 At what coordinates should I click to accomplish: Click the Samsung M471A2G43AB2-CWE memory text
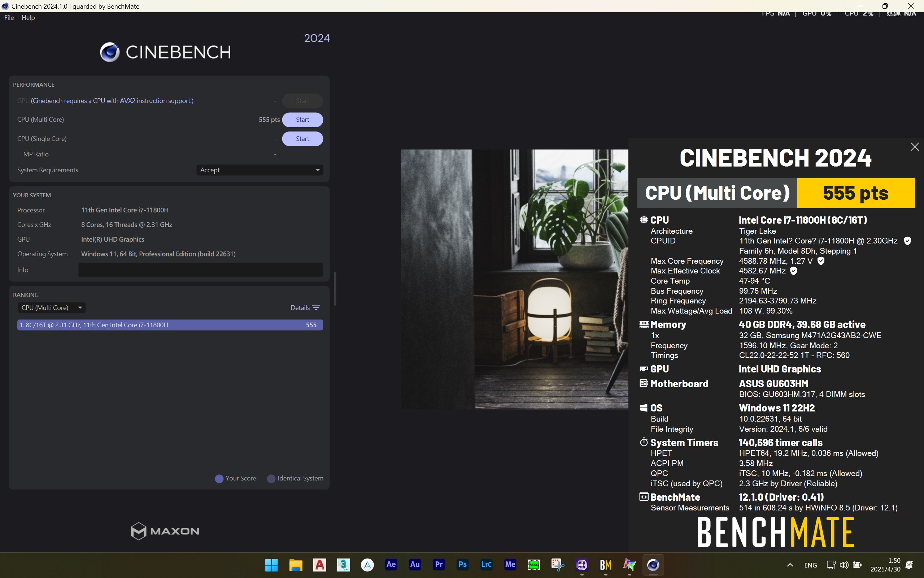[x=810, y=335]
